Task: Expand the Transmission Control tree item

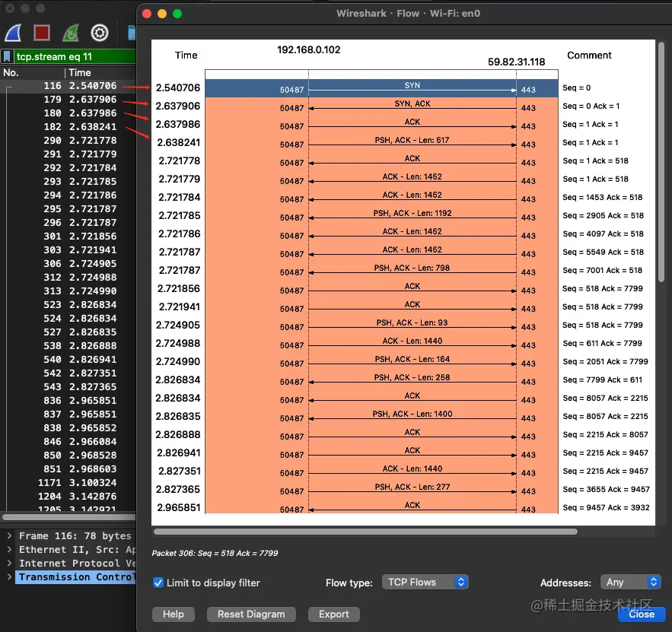Action: click(x=9, y=576)
